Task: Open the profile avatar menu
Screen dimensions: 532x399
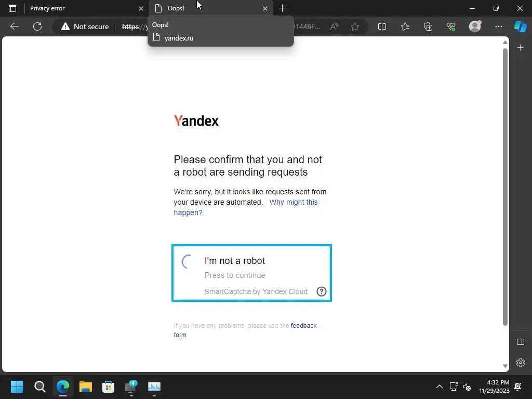Action: [x=475, y=26]
